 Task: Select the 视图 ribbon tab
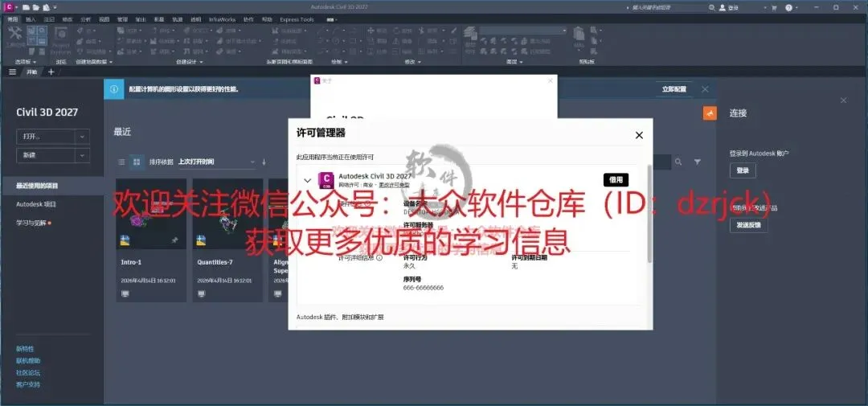point(104,19)
